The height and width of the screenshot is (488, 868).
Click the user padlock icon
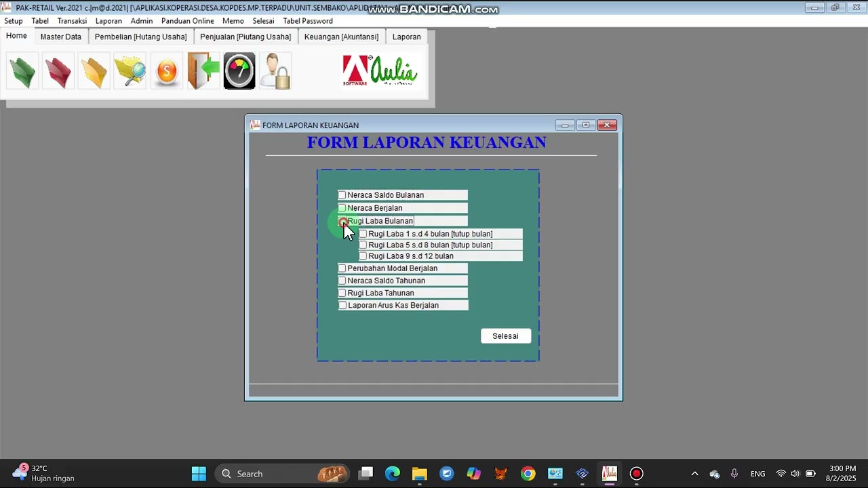pos(275,71)
